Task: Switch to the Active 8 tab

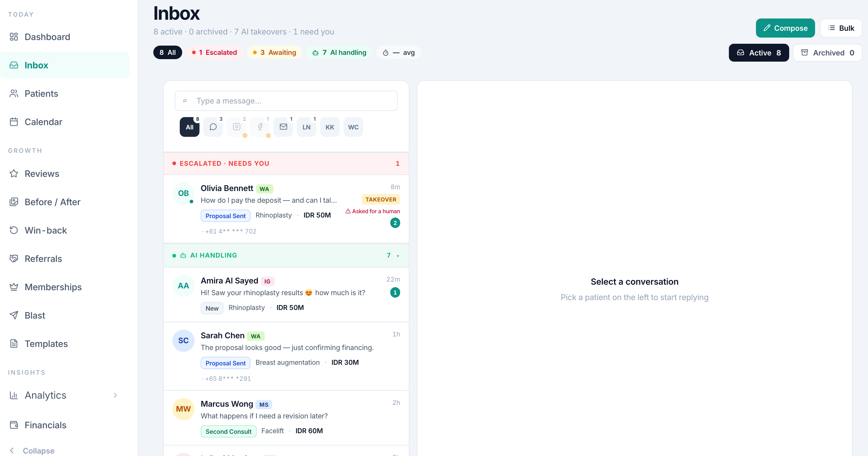Action: pyautogui.click(x=759, y=53)
